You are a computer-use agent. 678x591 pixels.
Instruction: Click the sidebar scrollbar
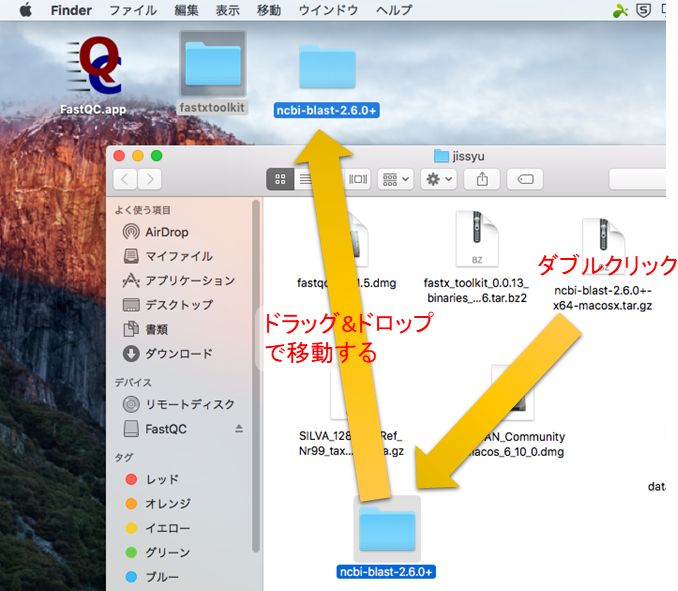pos(256,376)
